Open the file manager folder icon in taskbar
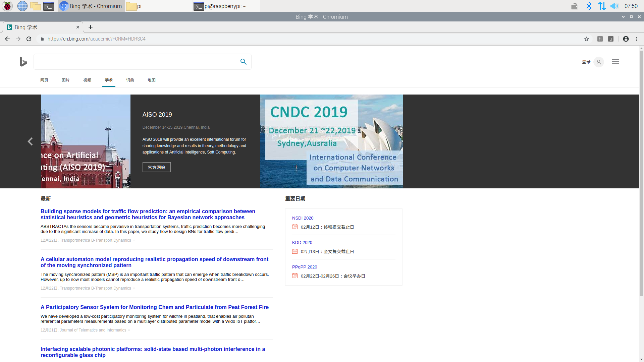The width and height of the screenshot is (644, 362). tap(35, 6)
